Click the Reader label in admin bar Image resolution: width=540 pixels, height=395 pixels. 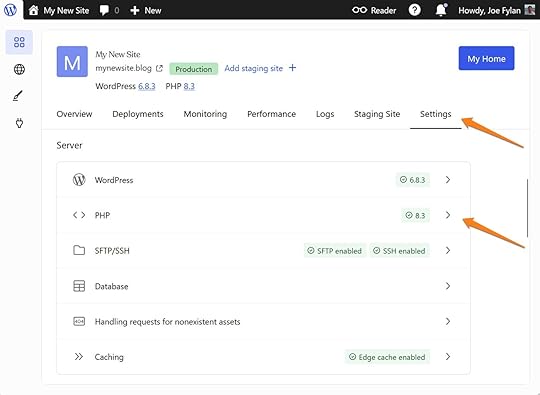pyautogui.click(x=383, y=11)
